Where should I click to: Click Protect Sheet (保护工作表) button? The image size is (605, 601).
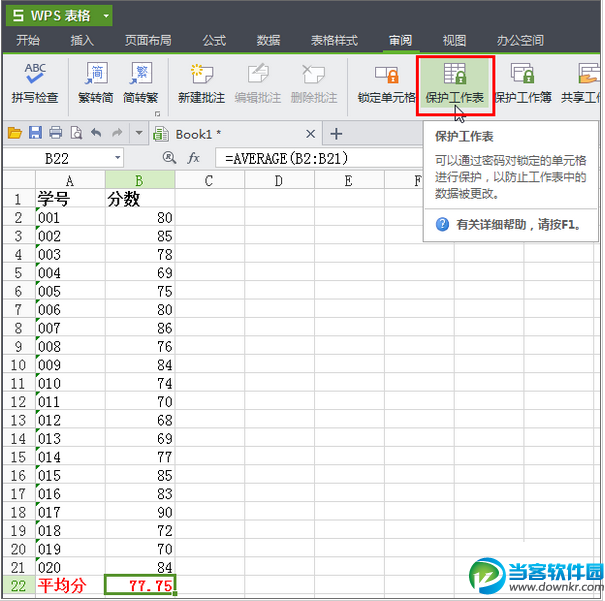[455, 84]
